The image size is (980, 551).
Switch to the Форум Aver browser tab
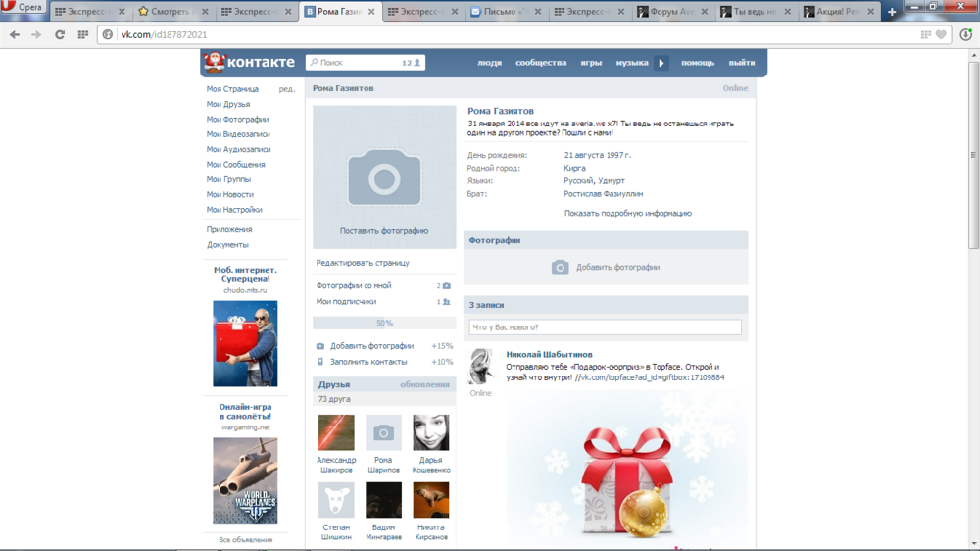click(x=672, y=12)
